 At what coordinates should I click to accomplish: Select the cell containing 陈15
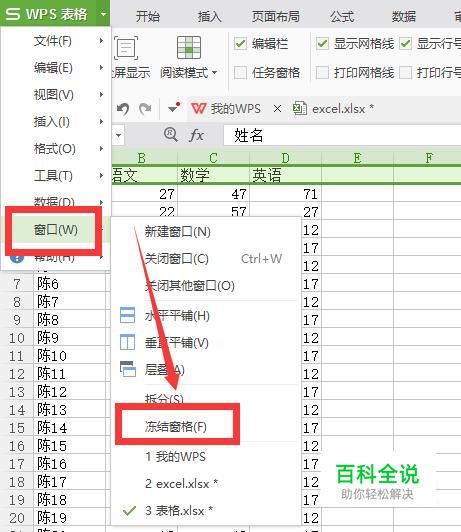pyautogui.click(x=69, y=446)
